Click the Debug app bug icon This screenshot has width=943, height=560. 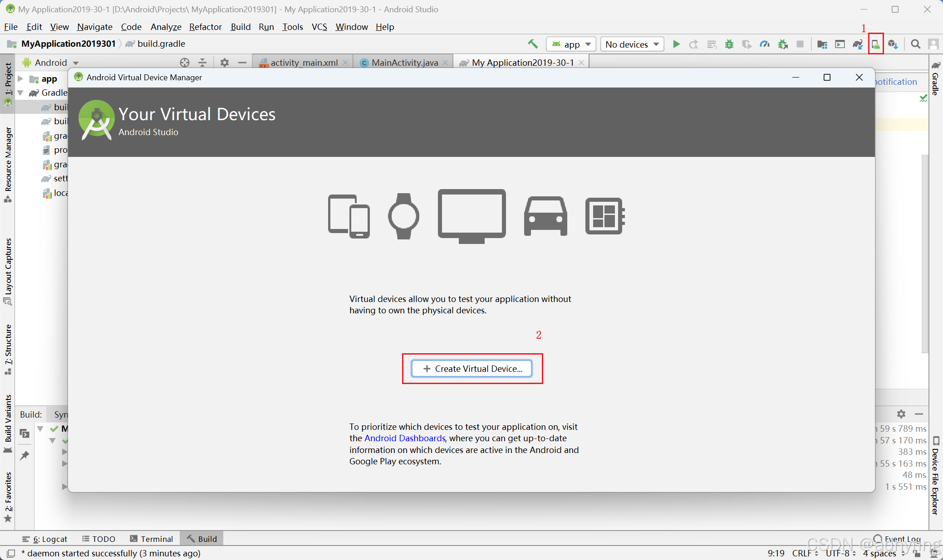click(x=729, y=44)
